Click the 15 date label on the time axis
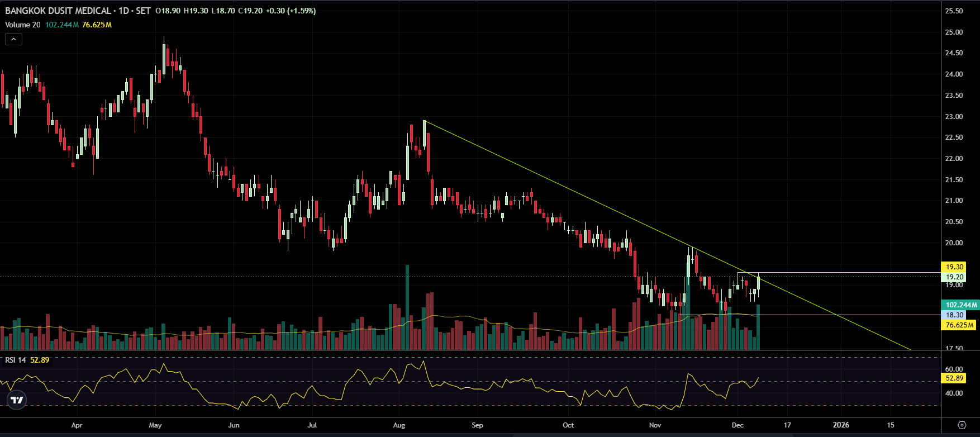Screen dimensions: 980x437 (891, 425)
